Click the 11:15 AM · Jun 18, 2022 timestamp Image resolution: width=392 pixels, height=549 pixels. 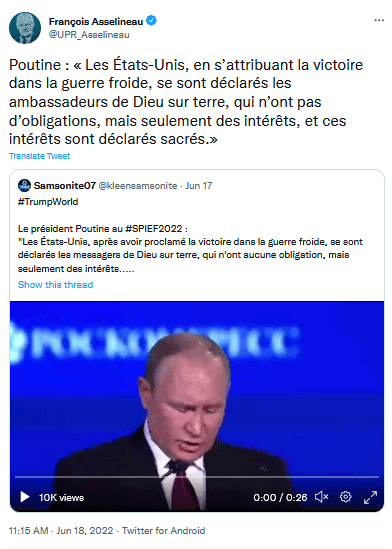pyautogui.click(x=61, y=531)
